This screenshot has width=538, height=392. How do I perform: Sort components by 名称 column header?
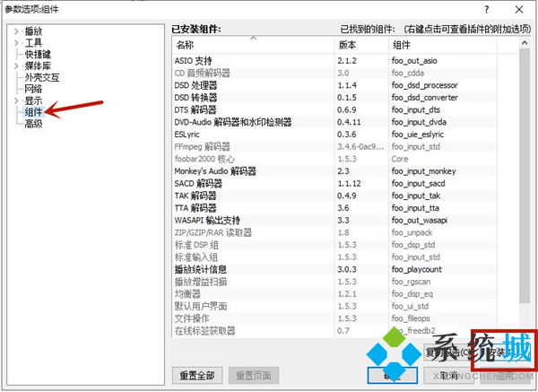click(x=253, y=45)
